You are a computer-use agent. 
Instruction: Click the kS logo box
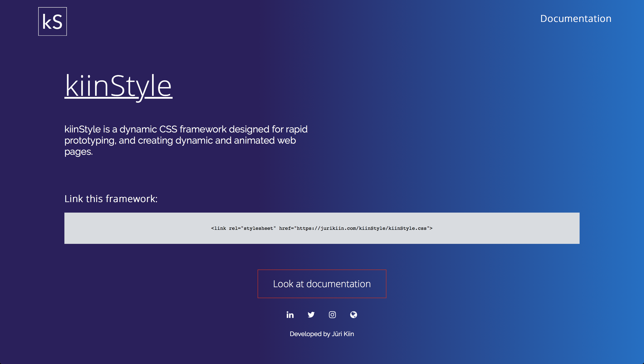[x=53, y=21]
